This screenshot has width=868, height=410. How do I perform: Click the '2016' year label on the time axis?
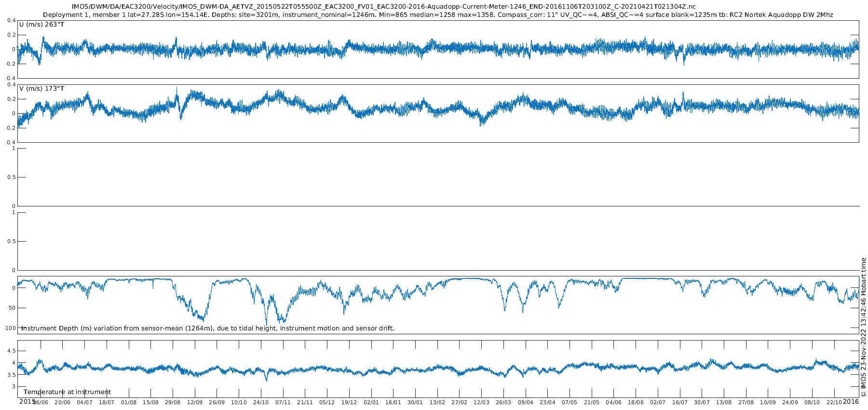click(851, 401)
